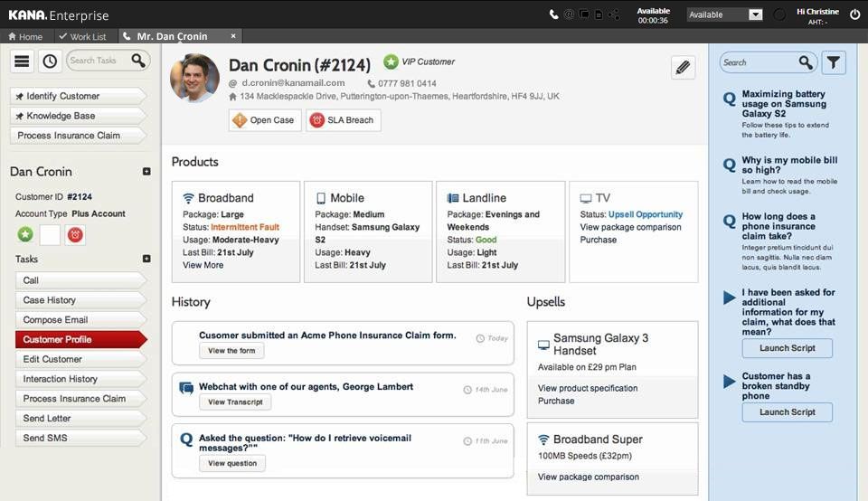This screenshot has width=868, height=501.
Task: Click the Upsell Opportunity status link
Action: tap(646, 214)
